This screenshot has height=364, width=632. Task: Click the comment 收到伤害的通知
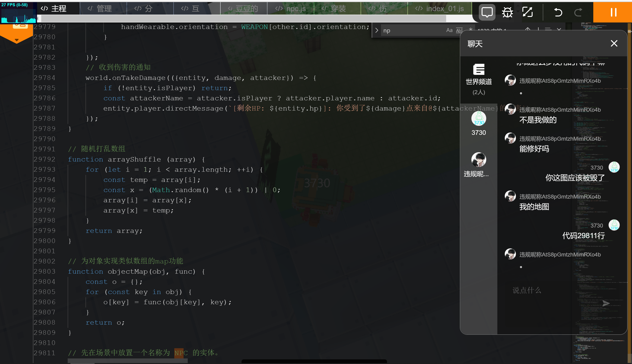124,67
